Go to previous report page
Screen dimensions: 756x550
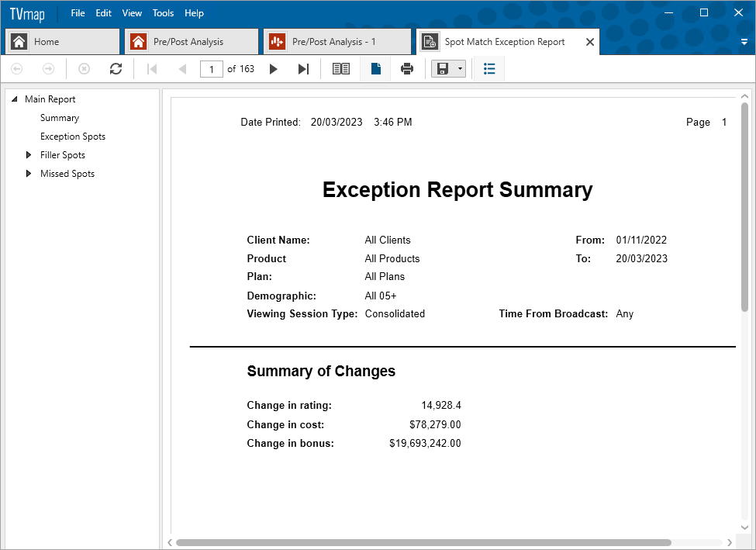click(x=182, y=69)
